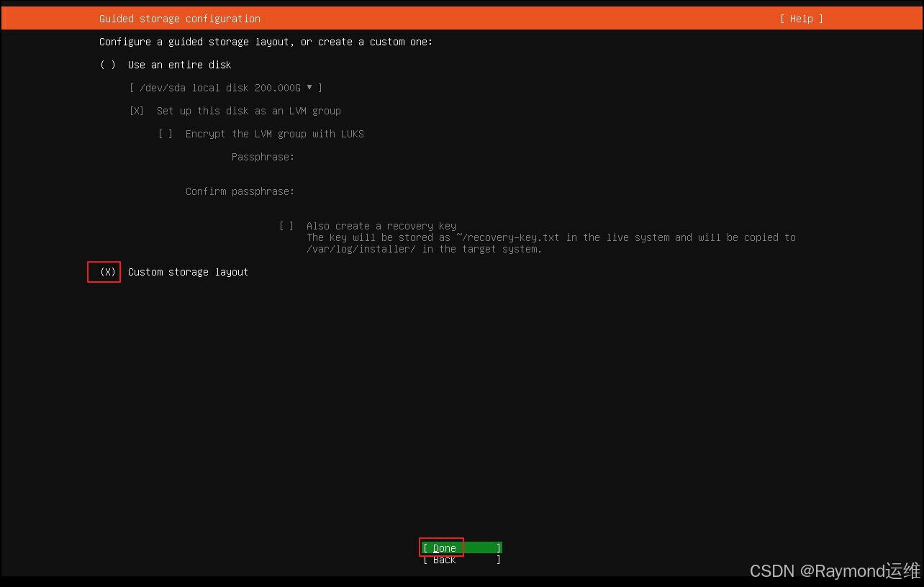The image size is (924, 587).
Task: Select the 'Custom storage layout' radio option
Action: 108,272
